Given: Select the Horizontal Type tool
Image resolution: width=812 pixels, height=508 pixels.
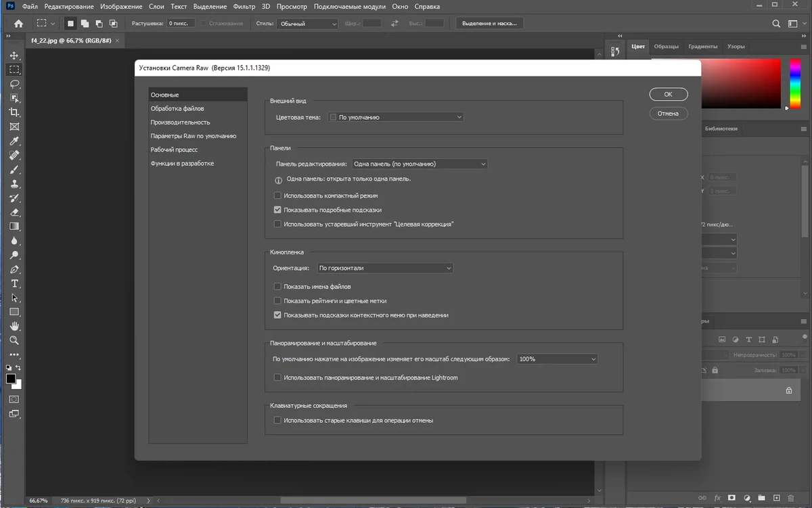Looking at the screenshot, I should click(x=14, y=283).
